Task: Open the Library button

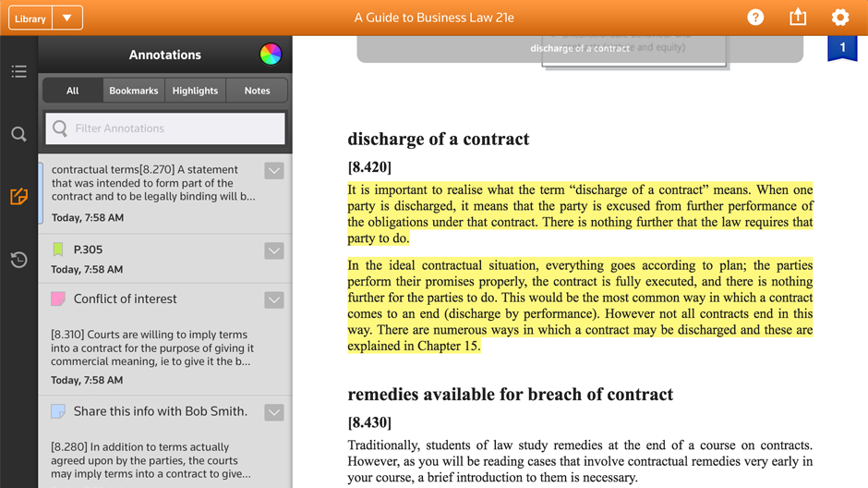Action: [30, 18]
